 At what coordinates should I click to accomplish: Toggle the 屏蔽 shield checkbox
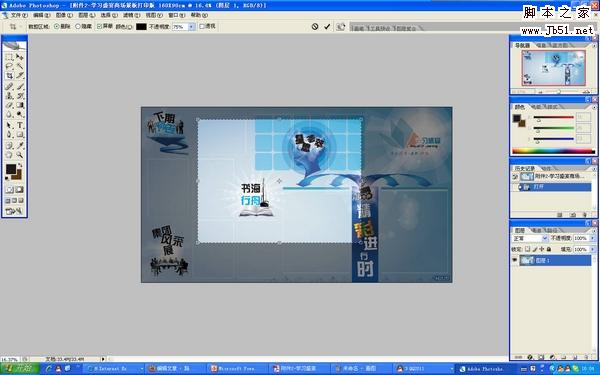pyautogui.click(x=99, y=26)
